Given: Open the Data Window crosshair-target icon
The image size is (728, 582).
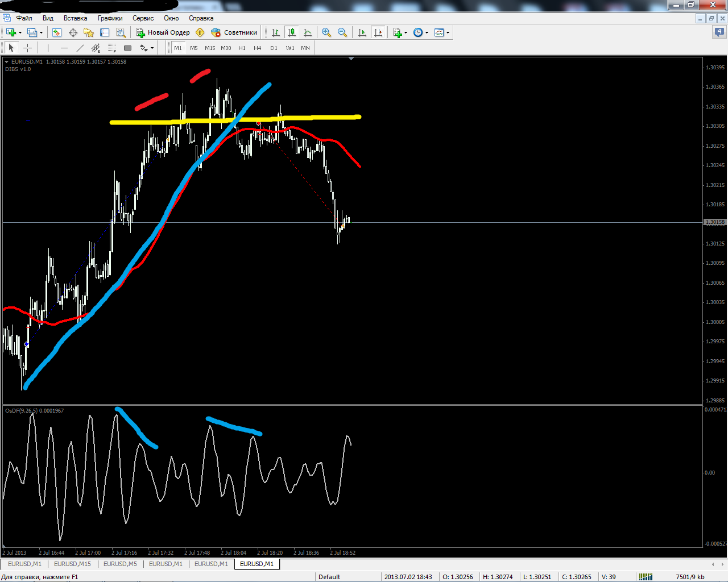Looking at the screenshot, I should (73, 32).
